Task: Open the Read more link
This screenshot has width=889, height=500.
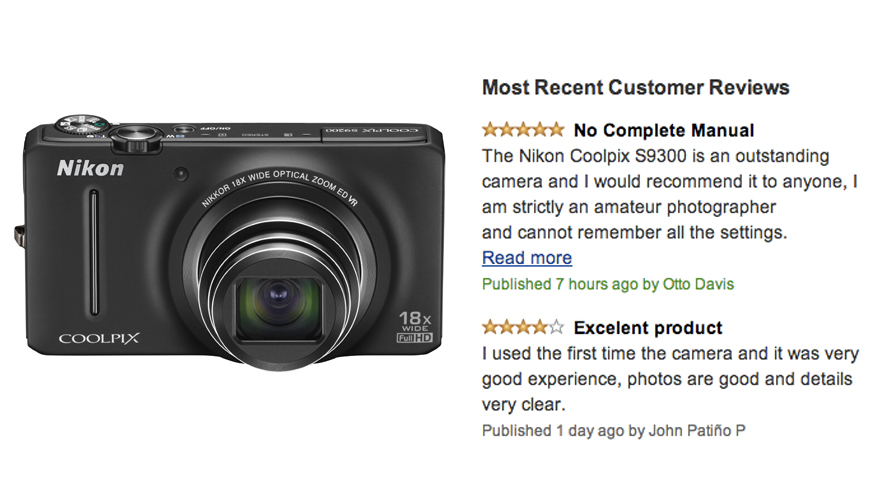Action: 527,258
